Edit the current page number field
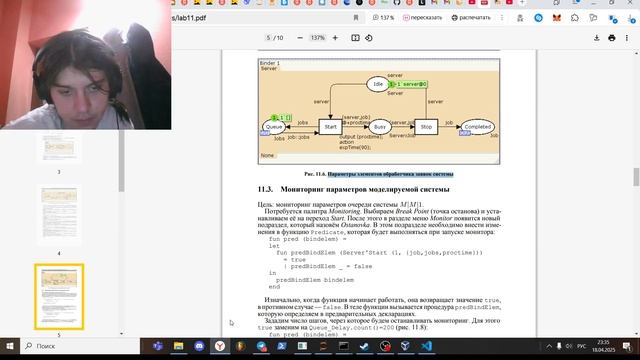 (x=269, y=38)
